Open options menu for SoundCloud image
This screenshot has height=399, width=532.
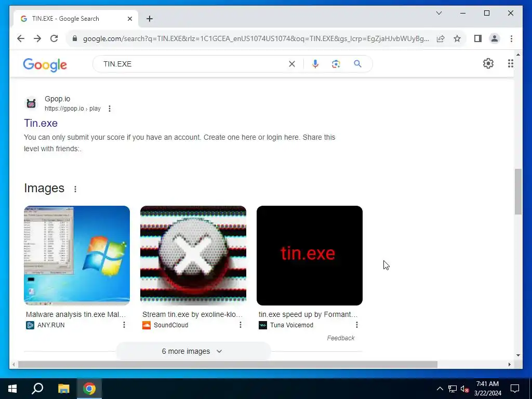[240, 325]
